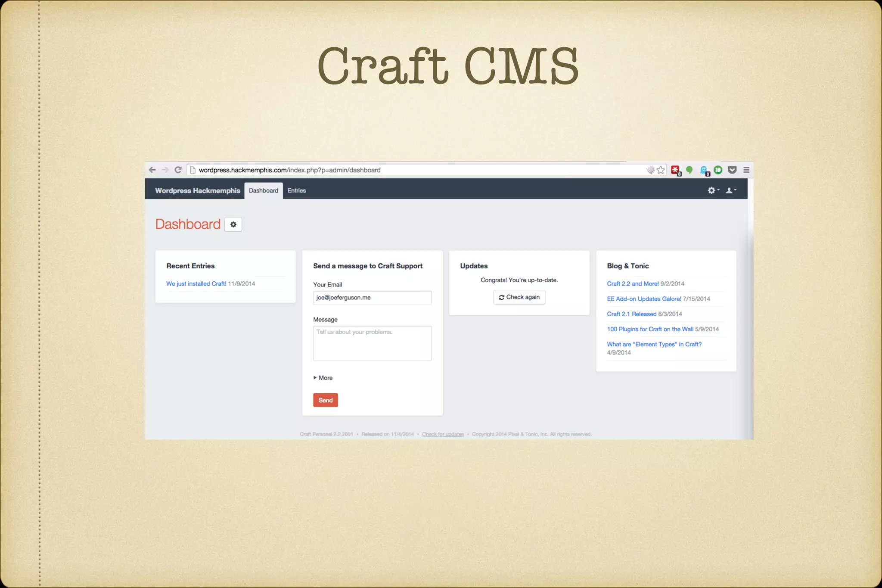Image resolution: width=882 pixels, height=588 pixels.
Task: Click the 'Congrats! You're up-to-date.' text
Action: [x=519, y=280]
